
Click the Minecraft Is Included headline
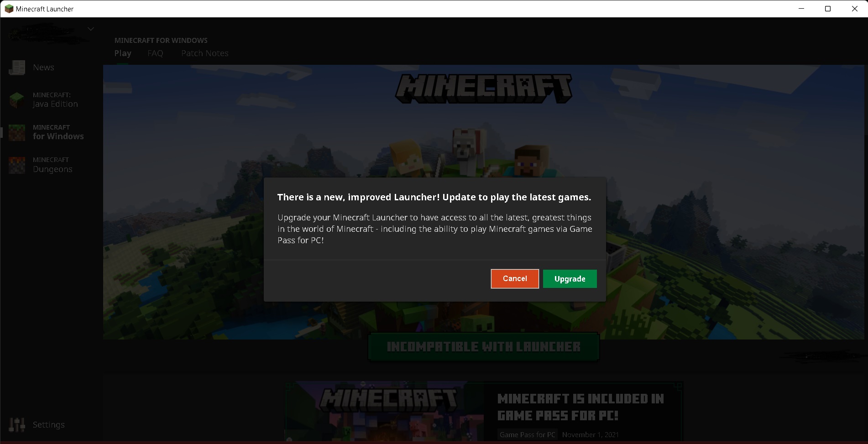580,407
